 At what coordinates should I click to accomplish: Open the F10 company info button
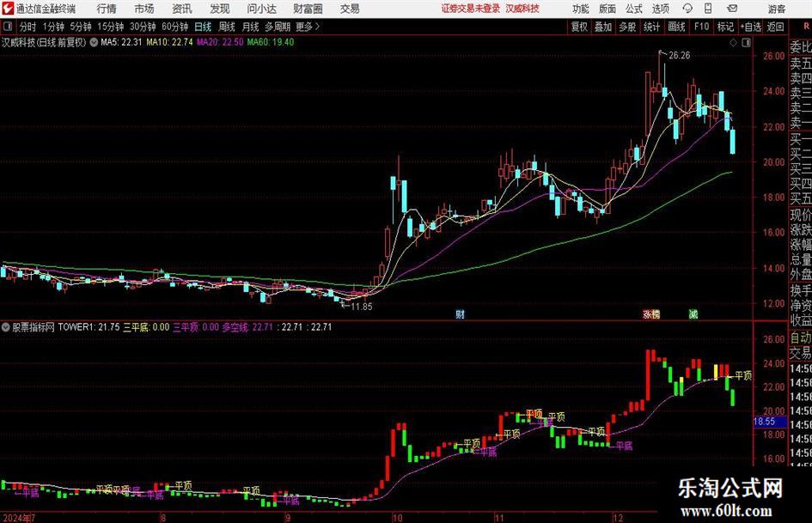pyautogui.click(x=702, y=27)
